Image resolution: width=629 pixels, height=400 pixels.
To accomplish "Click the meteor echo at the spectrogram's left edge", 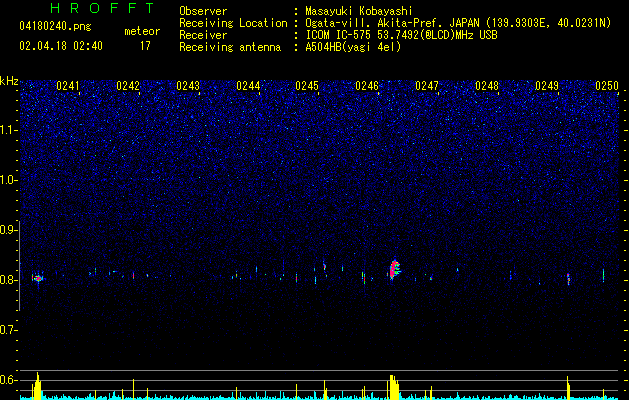I will coord(37,278).
